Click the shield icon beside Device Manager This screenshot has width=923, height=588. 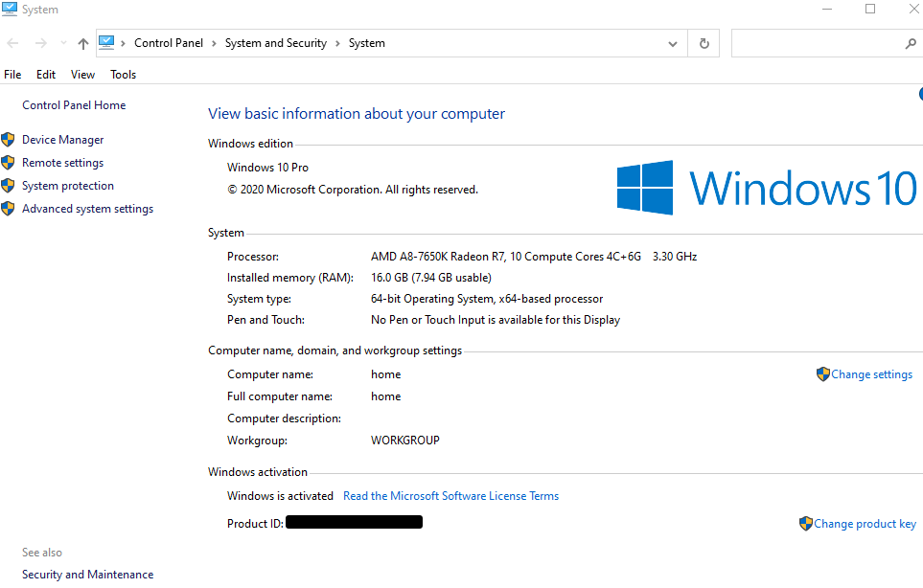coord(9,140)
